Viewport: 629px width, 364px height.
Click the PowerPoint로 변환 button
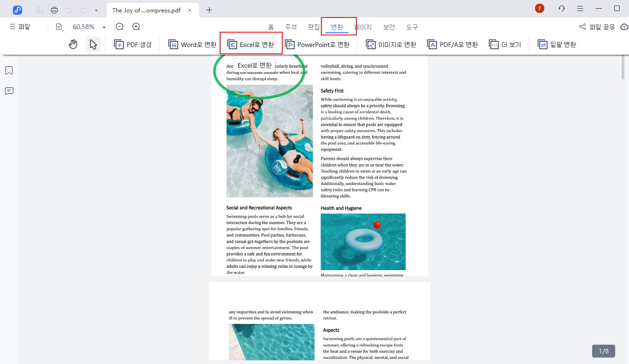317,45
